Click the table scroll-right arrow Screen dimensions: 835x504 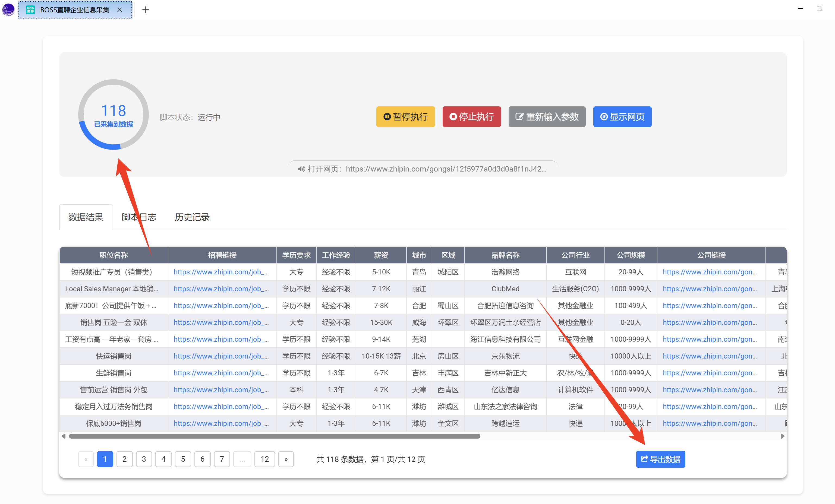click(x=783, y=436)
